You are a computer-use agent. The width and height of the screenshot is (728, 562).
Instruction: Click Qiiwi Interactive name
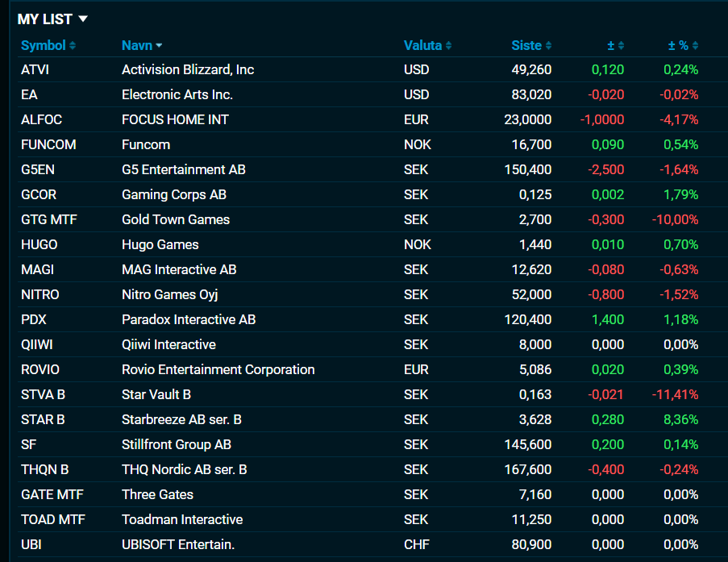168,344
